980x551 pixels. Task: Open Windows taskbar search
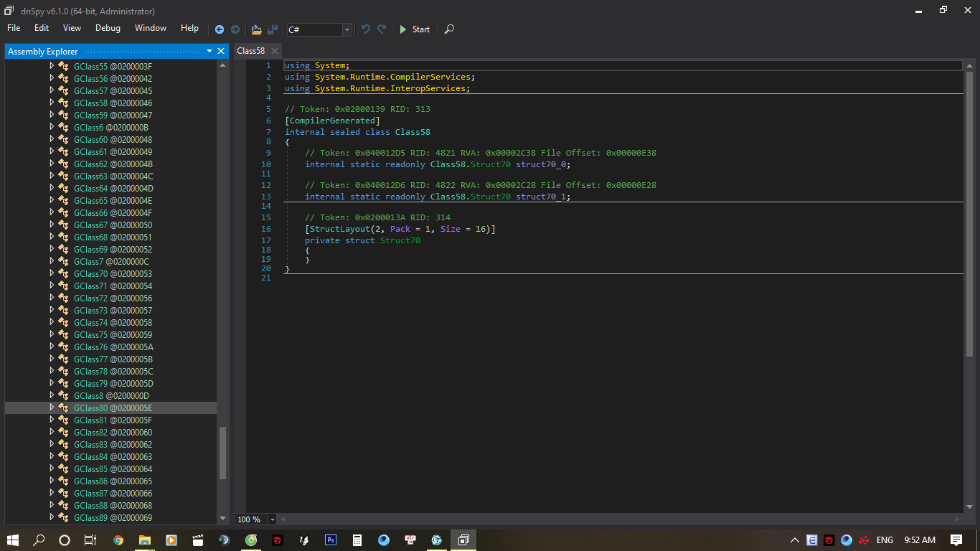[39, 540]
